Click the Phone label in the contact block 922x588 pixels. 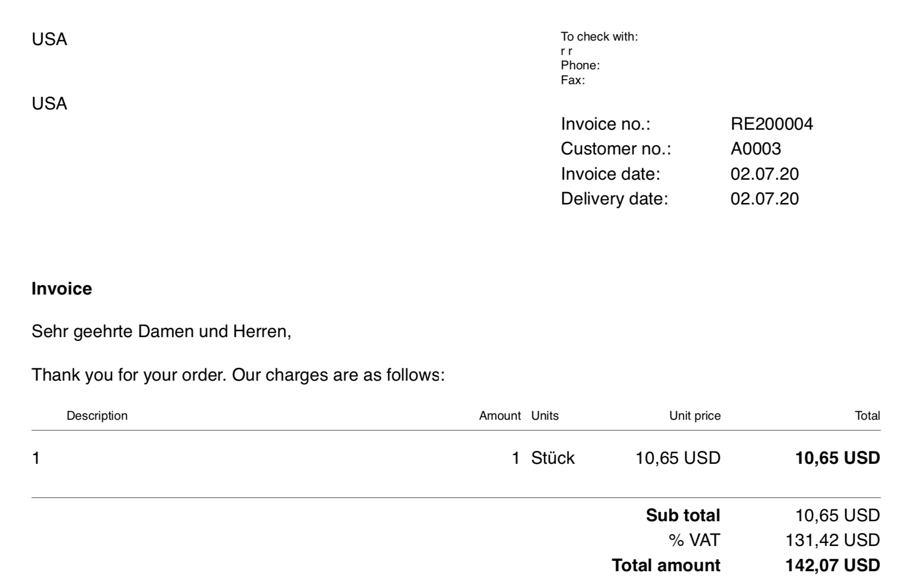tap(580, 65)
